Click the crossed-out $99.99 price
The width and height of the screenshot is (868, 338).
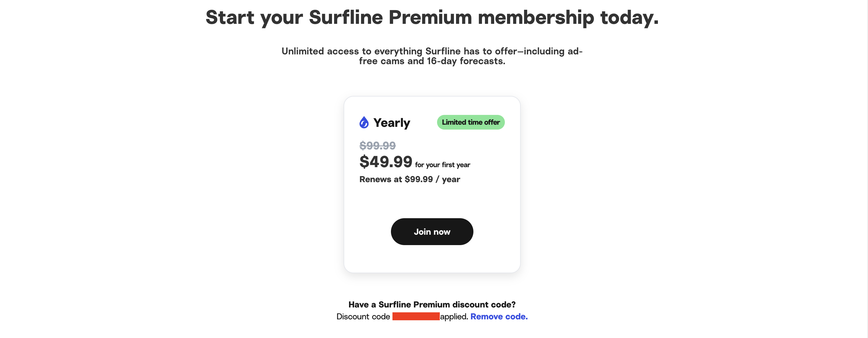(x=377, y=145)
